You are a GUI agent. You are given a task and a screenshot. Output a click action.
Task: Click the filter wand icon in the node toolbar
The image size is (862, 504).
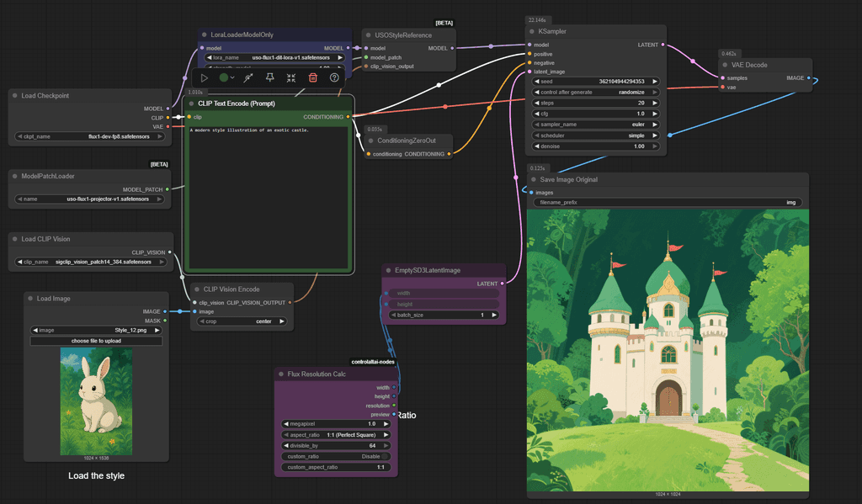(x=247, y=77)
